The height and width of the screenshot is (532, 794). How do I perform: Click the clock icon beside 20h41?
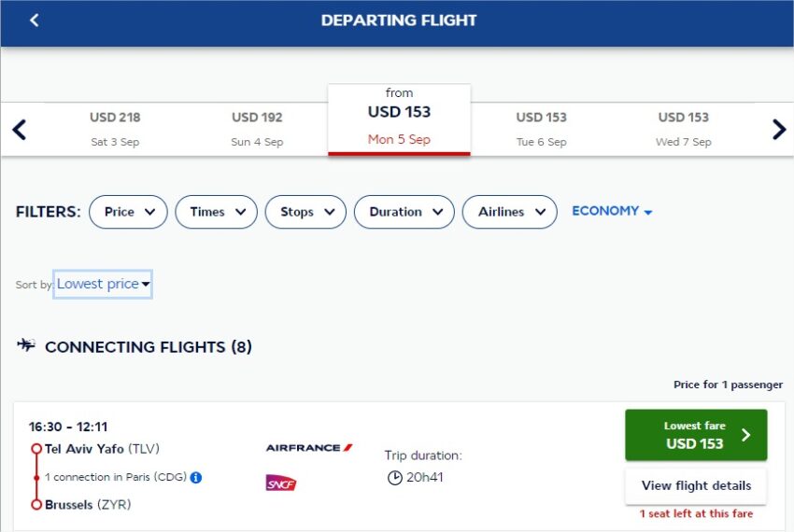[x=394, y=477]
